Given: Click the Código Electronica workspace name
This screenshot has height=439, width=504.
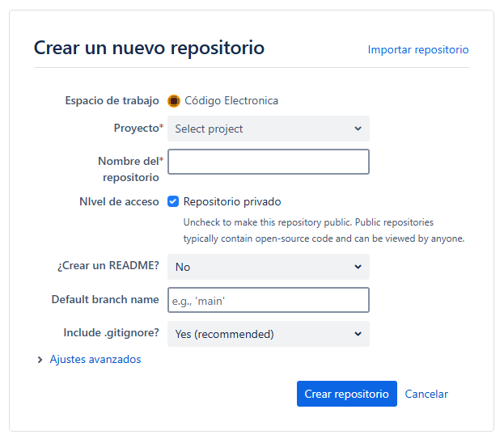Looking at the screenshot, I should tap(231, 101).
